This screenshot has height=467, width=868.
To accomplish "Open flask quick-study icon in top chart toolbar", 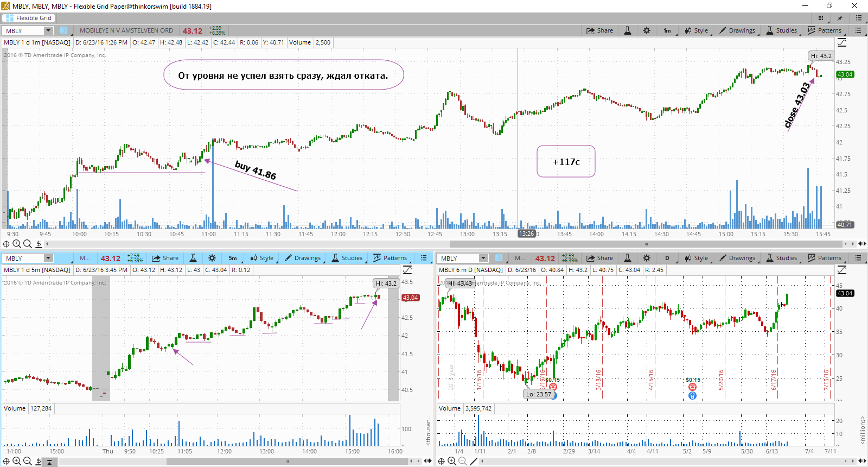I will tap(628, 30).
